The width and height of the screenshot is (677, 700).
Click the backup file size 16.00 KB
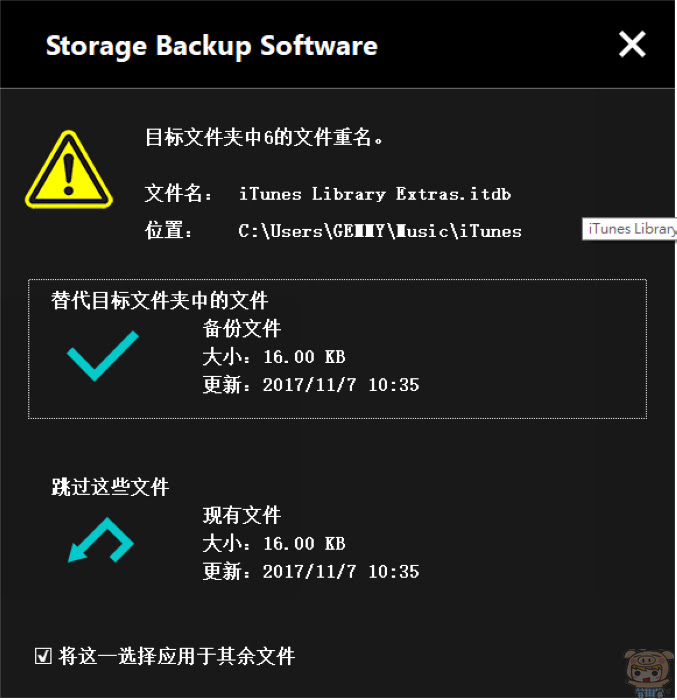tap(304, 357)
